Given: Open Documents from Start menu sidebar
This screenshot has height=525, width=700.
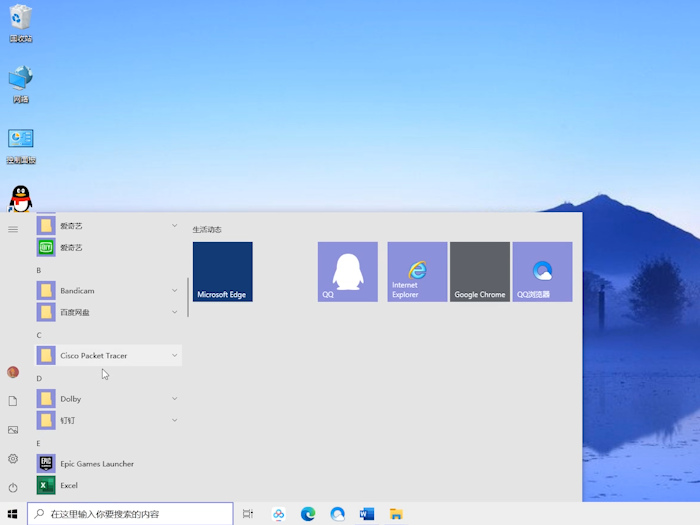Looking at the screenshot, I should point(13,401).
